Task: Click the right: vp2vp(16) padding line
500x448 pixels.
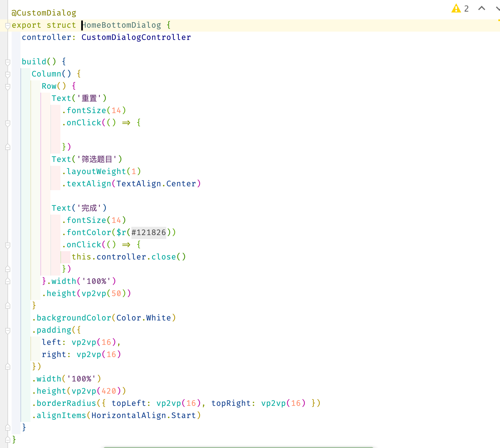Action: [x=81, y=355]
